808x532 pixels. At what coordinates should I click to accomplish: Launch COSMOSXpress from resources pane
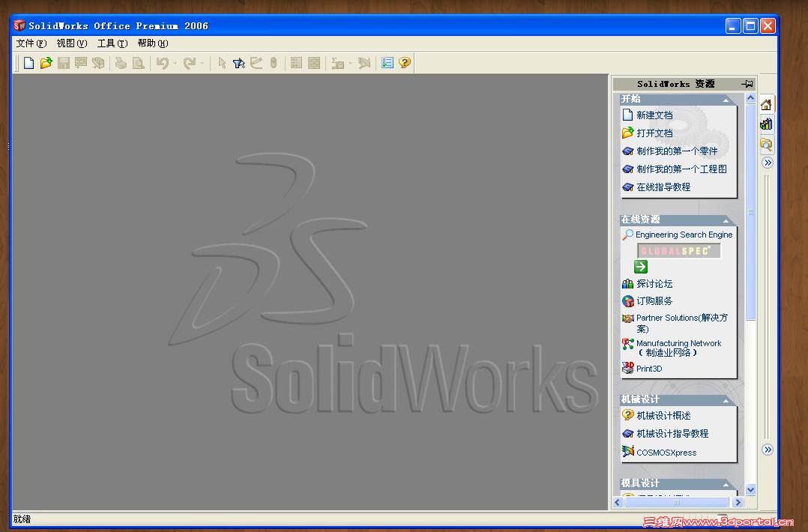pyautogui.click(x=666, y=453)
